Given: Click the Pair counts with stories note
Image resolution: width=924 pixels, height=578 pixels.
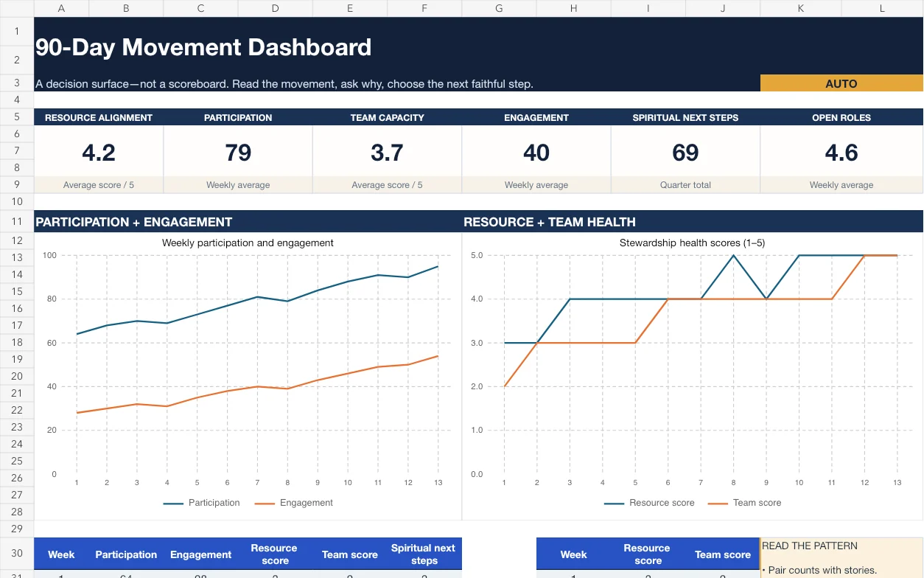Looking at the screenshot, I should [819, 570].
